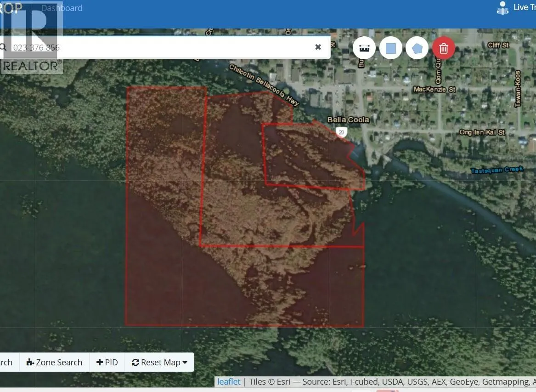This screenshot has height=392, width=536.
Task: Click the Highway 20 shield marker
Action: point(340,132)
